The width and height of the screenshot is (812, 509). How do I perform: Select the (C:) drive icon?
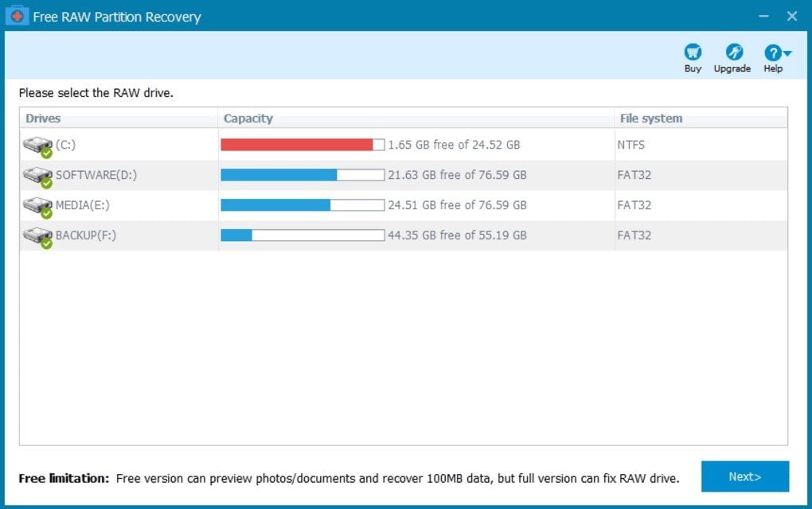click(37, 147)
